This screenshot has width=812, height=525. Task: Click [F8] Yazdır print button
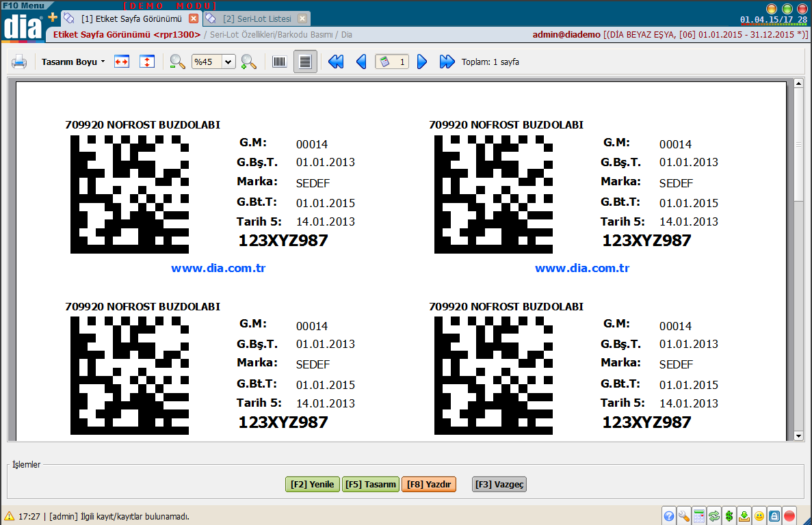pos(429,485)
